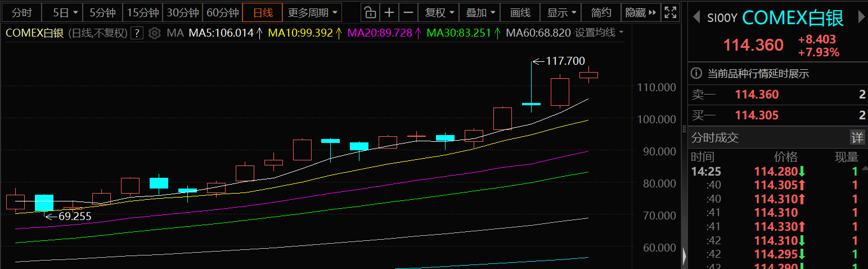Toggle the 简约 simple view mode
This screenshot has width=868, height=269.
(x=601, y=12)
